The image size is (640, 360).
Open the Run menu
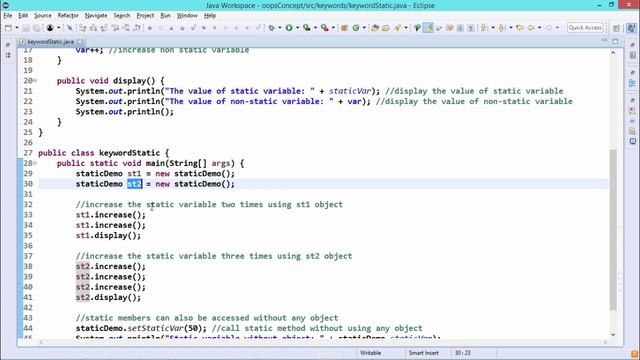coord(165,16)
